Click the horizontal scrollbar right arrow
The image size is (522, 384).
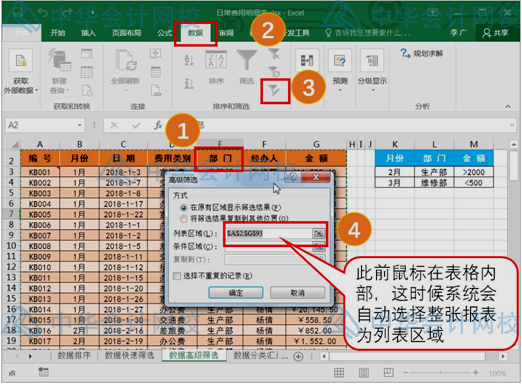point(503,357)
